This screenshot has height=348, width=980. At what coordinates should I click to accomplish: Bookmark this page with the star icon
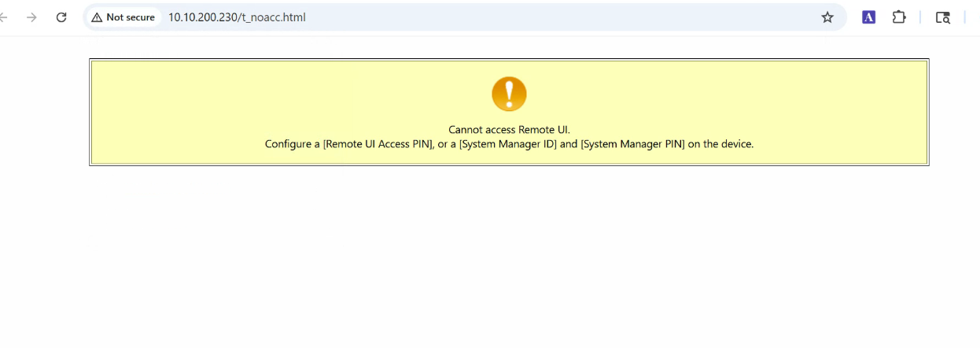pos(827,17)
